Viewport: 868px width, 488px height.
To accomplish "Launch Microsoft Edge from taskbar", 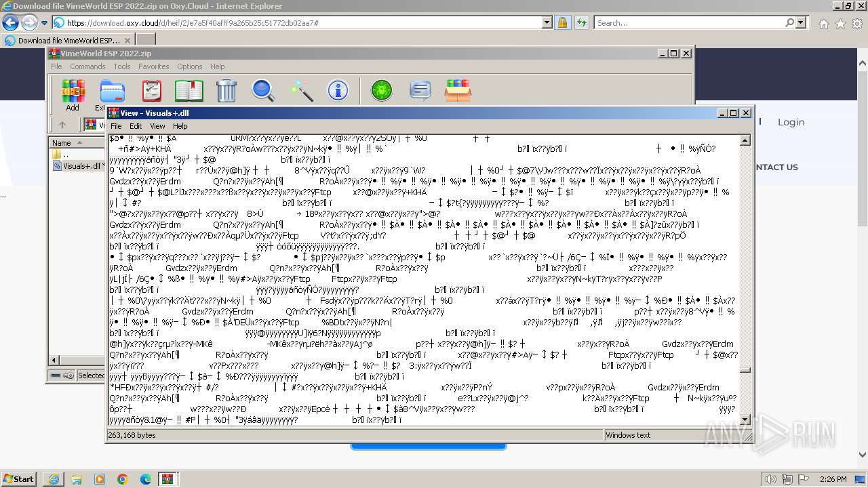I will 145,479.
